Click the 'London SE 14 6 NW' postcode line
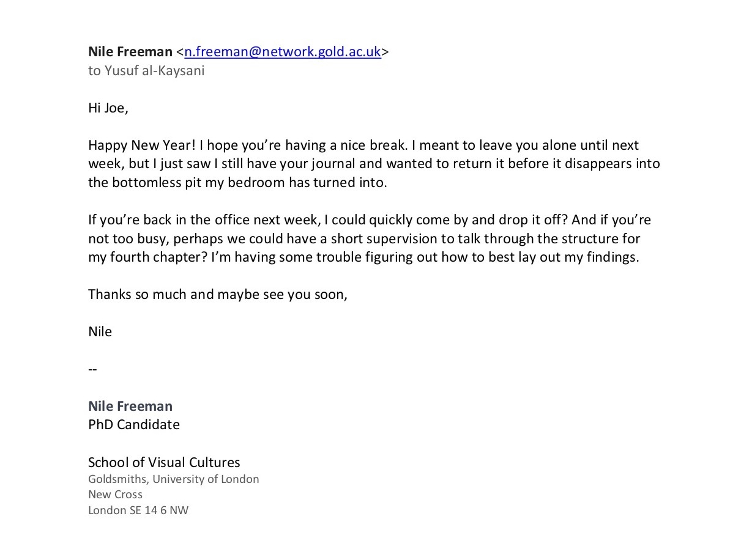The height and width of the screenshot is (560, 752). click(138, 510)
